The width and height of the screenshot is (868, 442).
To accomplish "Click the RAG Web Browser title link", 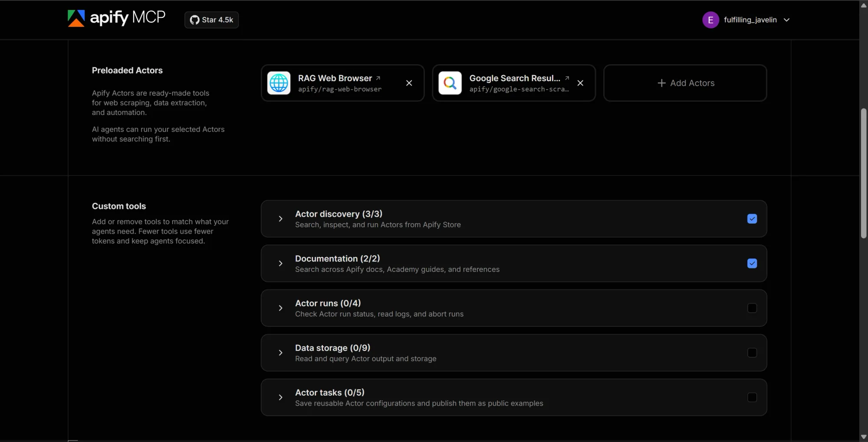I will coord(335,78).
